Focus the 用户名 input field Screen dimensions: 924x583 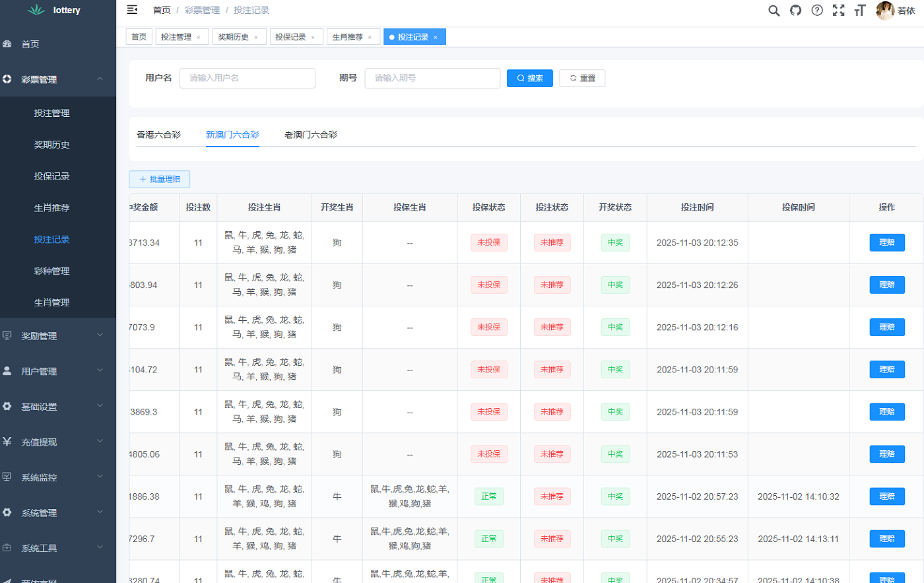(x=247, y=78)
